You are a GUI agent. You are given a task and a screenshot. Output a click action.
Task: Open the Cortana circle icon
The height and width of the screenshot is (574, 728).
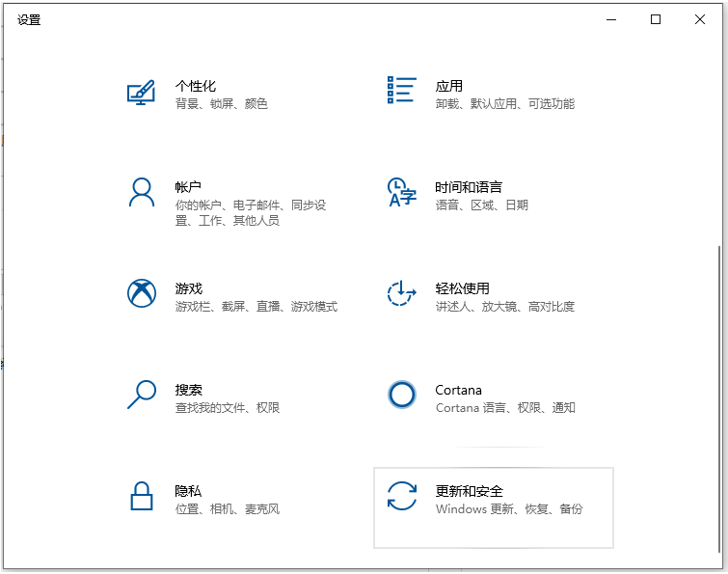pyautogui.click(x=401, y=395)
